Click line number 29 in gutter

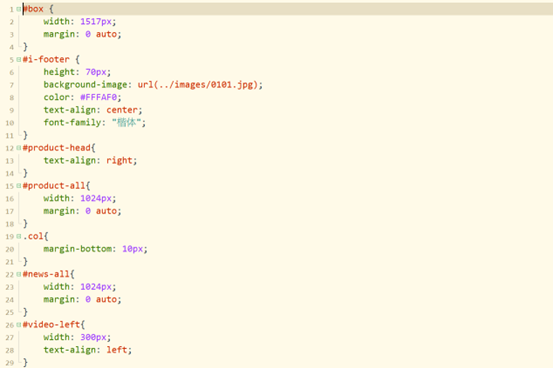click(10, 363)
